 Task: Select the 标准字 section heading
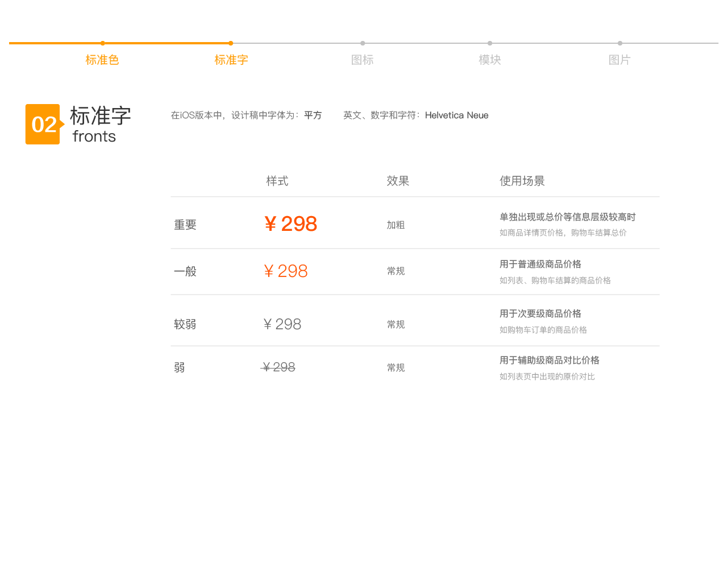click(101, 116)
